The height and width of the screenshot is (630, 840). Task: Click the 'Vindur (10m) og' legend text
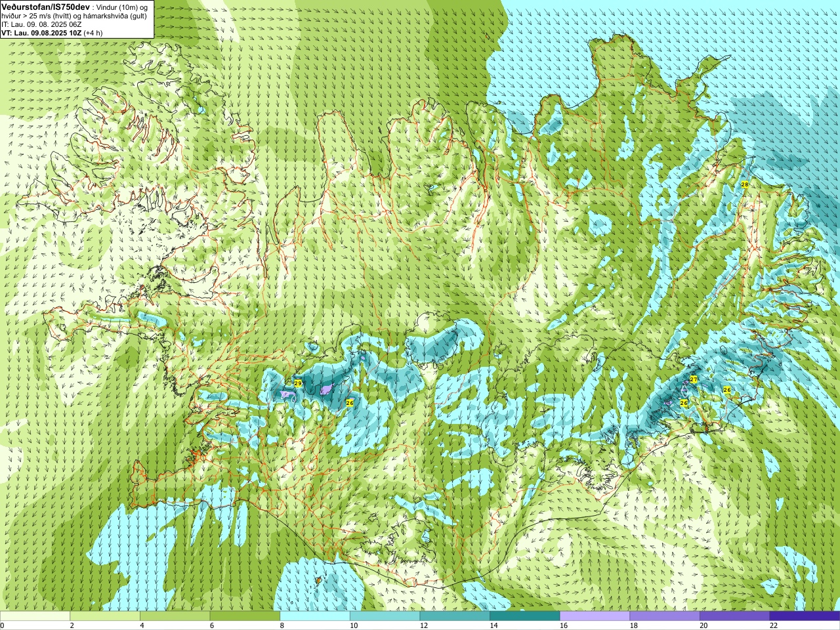pos(122,7)
